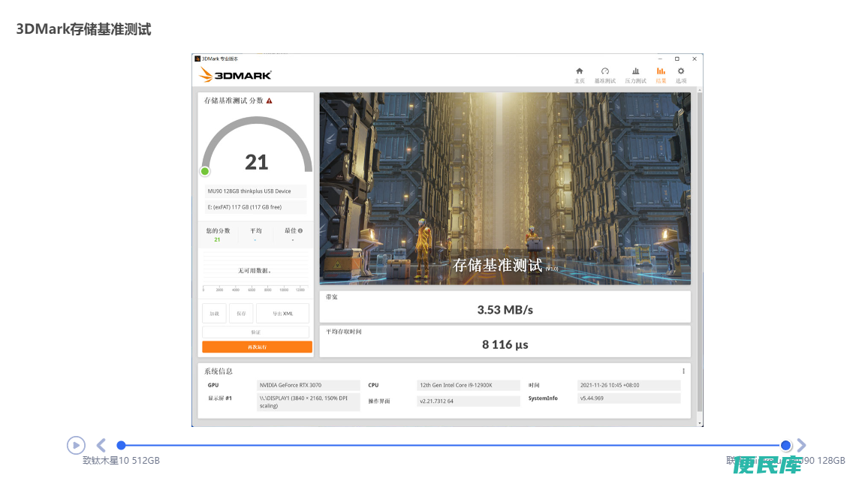This screenshot has width=868, height=481.
Task: Click the scrollbar up arrow in 3DMark
Action: 701,89
